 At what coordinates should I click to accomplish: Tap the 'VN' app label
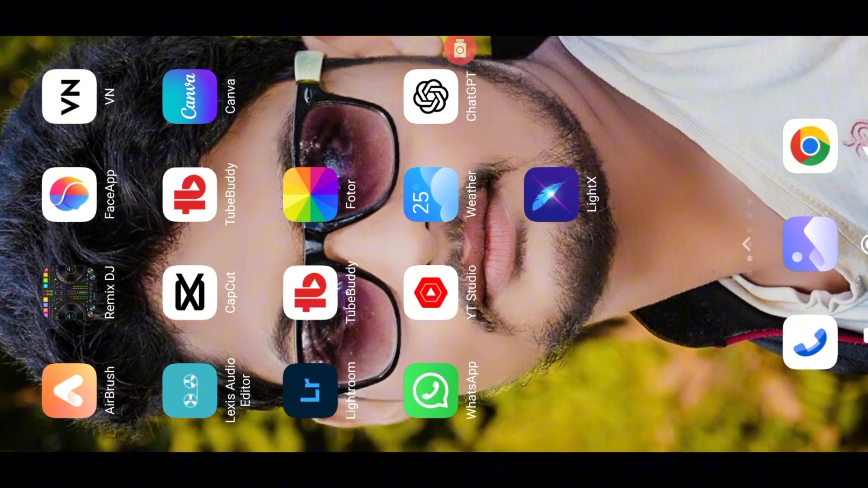click(x=109, y=96)
